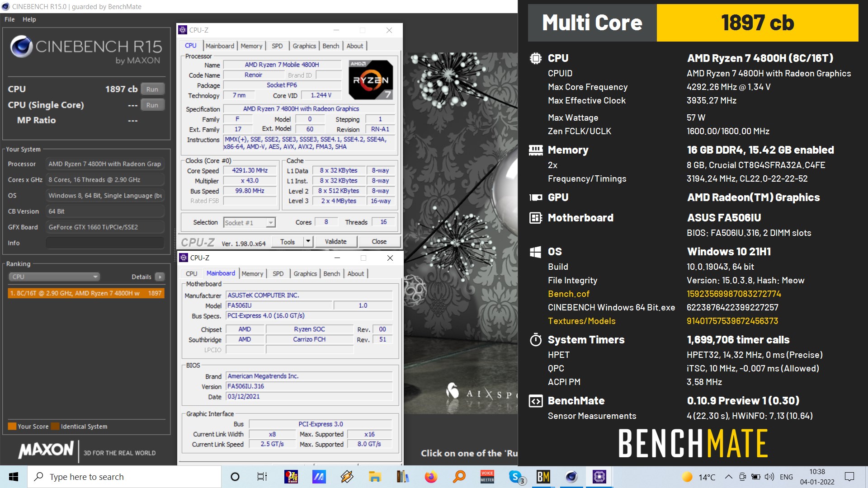Expand the Tools dropdown arrow
The height and width of the screenshot is (488, 868).
click(308, 242)
